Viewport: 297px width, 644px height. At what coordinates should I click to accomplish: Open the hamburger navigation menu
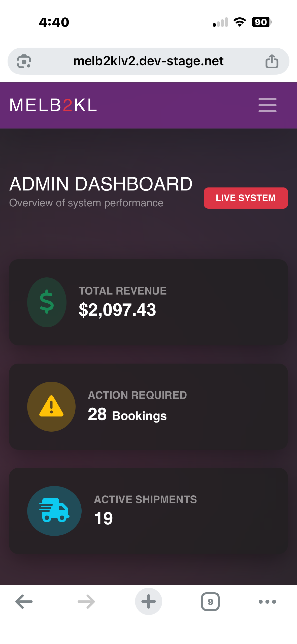267,105
